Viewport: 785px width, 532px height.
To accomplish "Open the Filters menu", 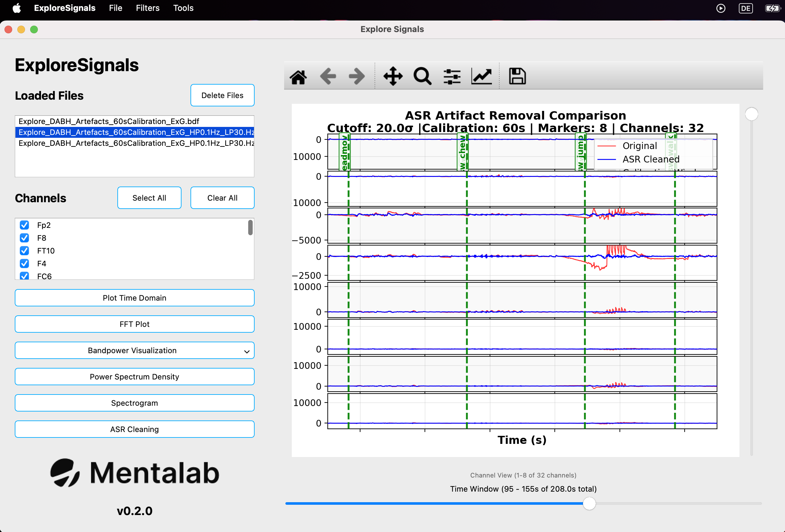I will click(x=148, y=8).
